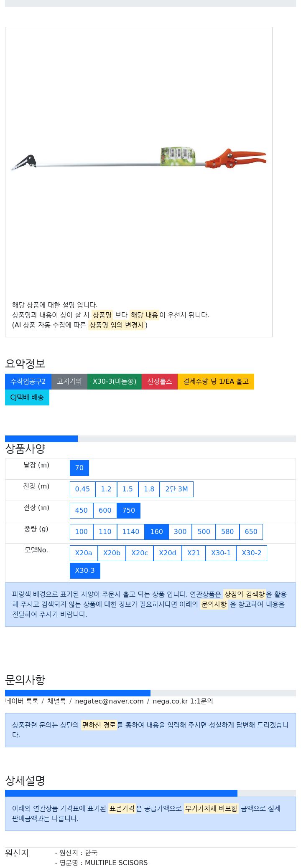Select the 수작업공구2 category tag
This screenshot has width=301, height=868.
tap(28, 382)
